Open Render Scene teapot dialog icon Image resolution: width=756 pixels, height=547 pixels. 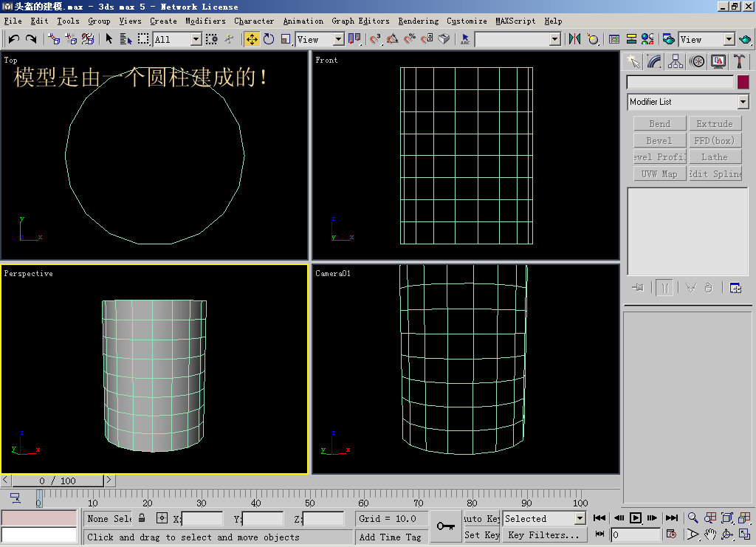[669, 39]
